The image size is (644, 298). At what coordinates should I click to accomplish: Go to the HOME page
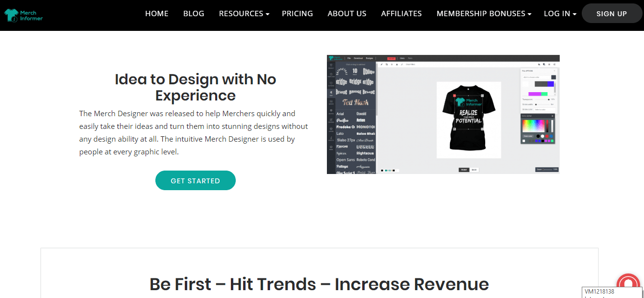157,14
